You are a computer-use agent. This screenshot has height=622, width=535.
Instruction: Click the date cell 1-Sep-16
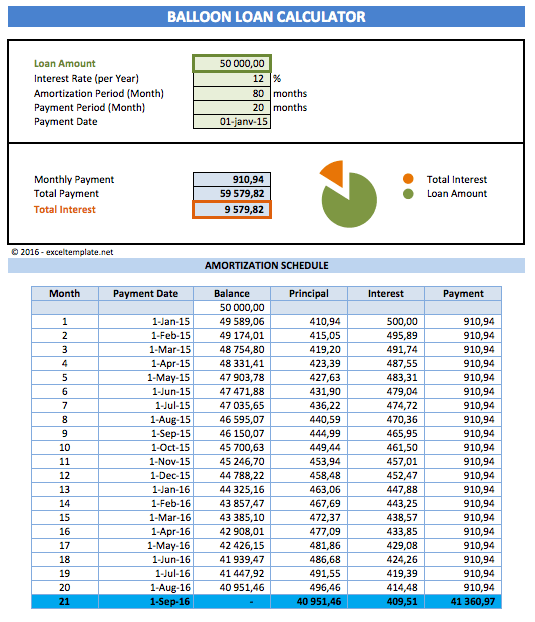click(146, 601)
